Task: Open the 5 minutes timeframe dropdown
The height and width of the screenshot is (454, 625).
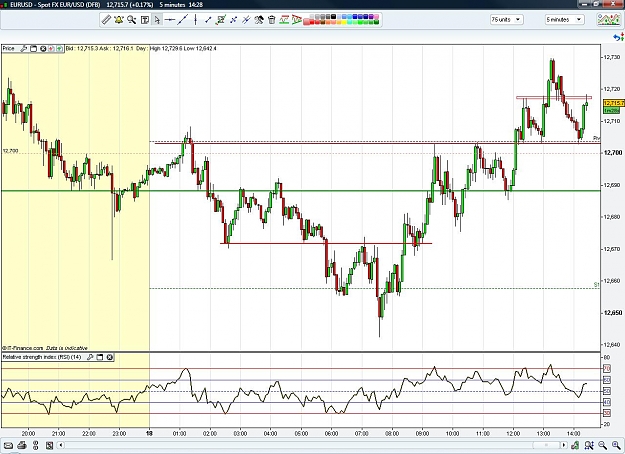Action: point(564,20)
